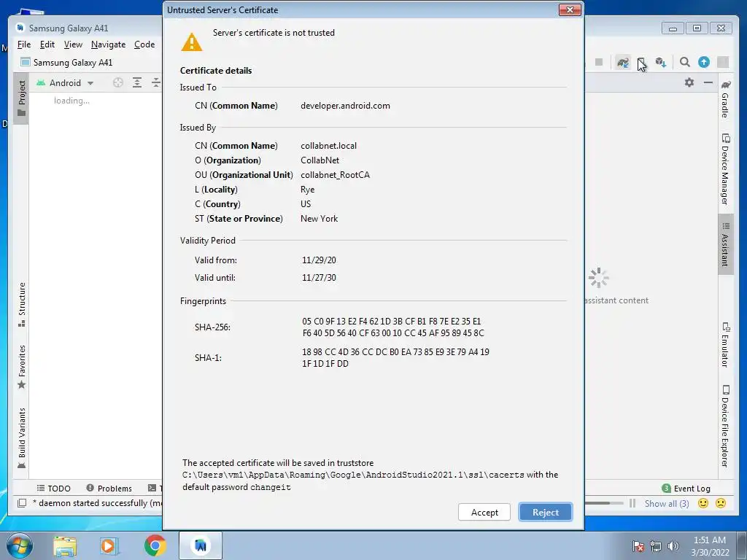
Task: Open the Code menu
Action: click(144, 44)
